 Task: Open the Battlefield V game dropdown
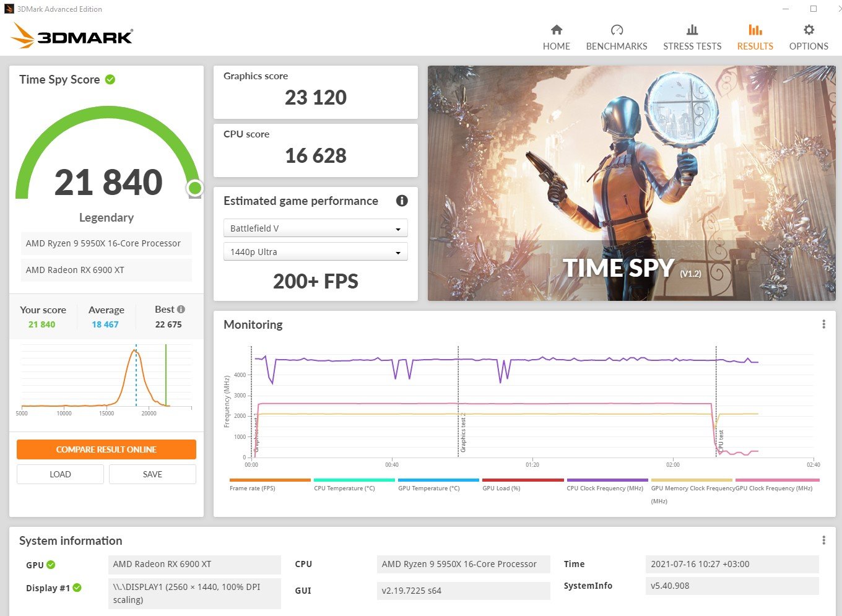(315, 228)
